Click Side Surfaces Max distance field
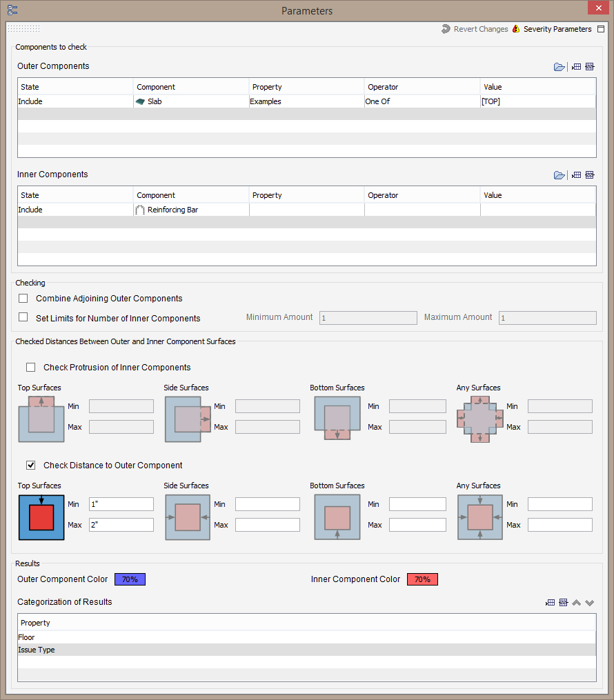The height and width of the screenshot is (700, 614). tap(268, 525)
